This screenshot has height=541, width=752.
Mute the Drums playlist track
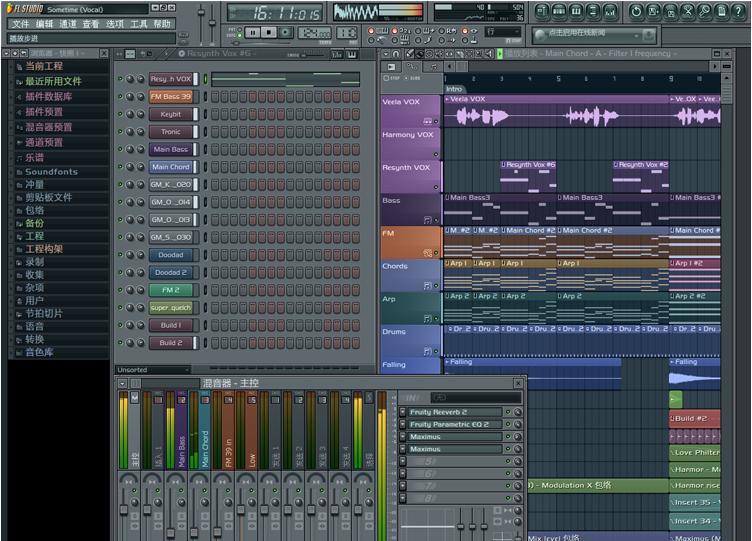tap(436, 352)
